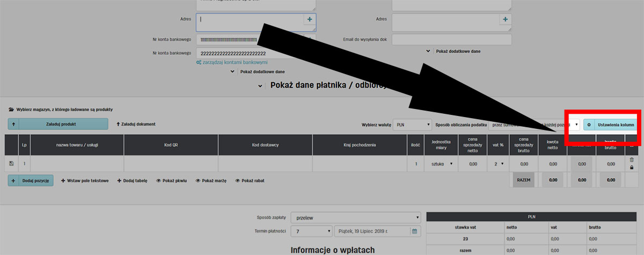Click the save icon in table row 1
644x255 pixels.
coord(11,164)
